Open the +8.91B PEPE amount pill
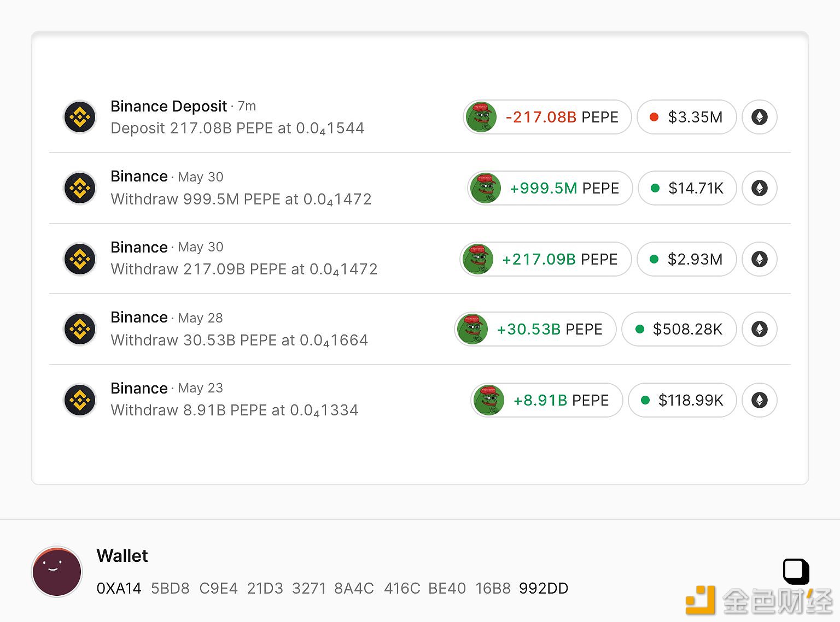The width and height of the screenshot is (840, 622). point(546,400)
